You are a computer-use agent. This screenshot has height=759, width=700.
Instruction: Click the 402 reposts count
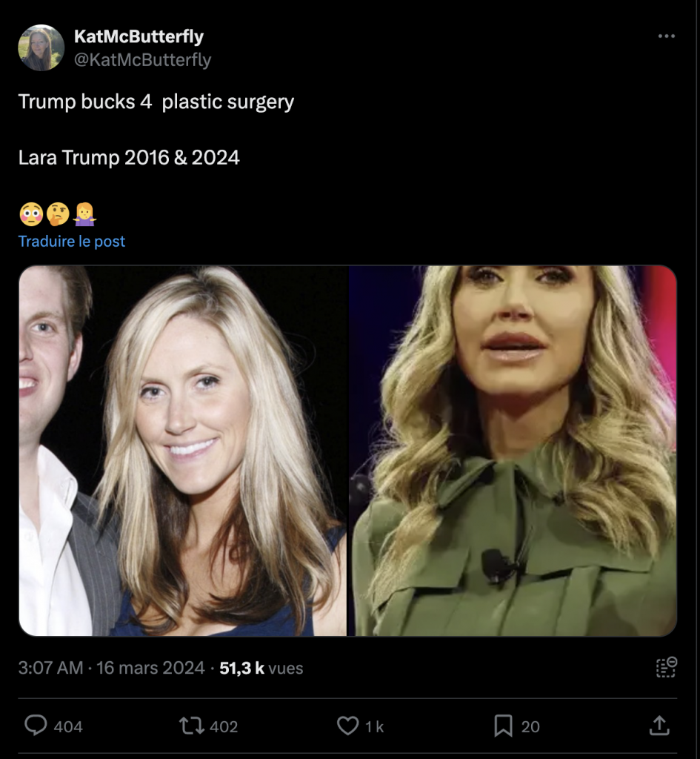click(224, 726)
